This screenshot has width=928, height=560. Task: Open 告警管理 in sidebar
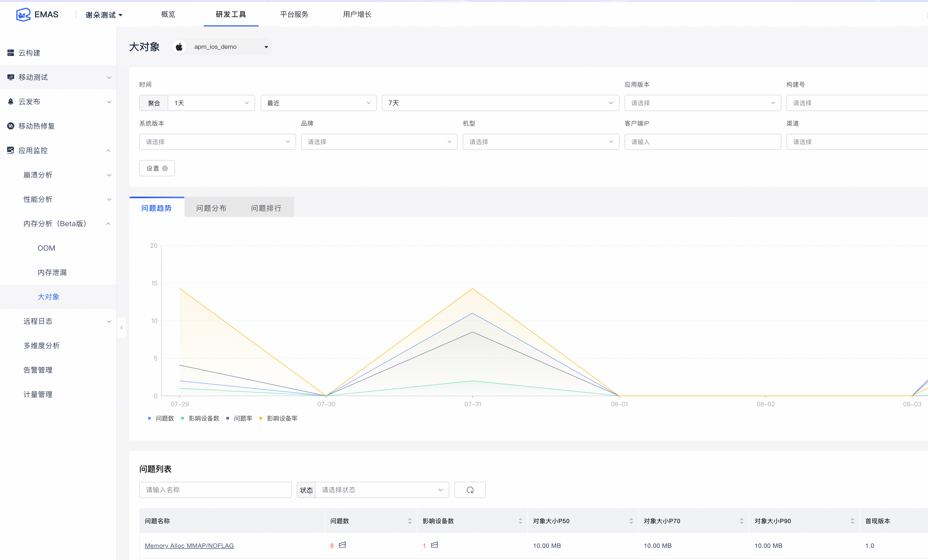38,370
